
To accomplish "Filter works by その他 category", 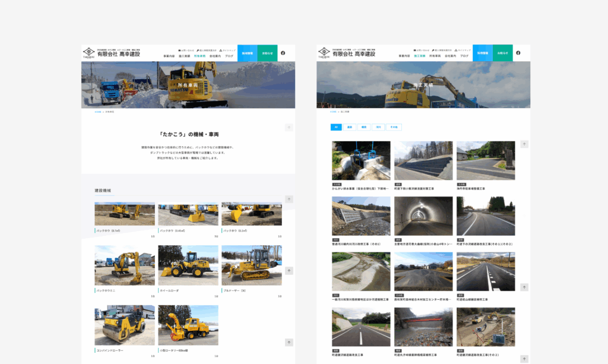I will tap(394, 127).
